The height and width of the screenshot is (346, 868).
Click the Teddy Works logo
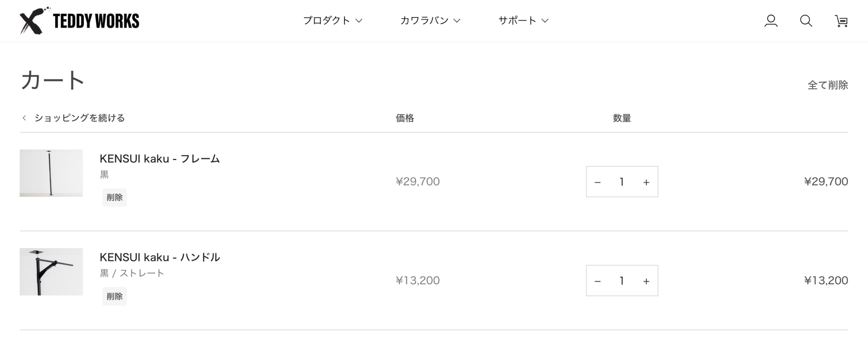(80, 21)
